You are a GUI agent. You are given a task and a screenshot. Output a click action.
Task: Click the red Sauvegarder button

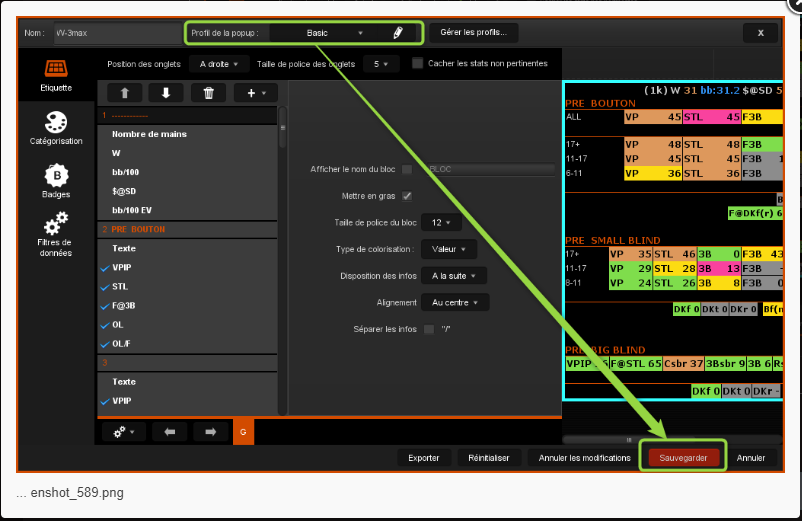[x=683, y=458]
